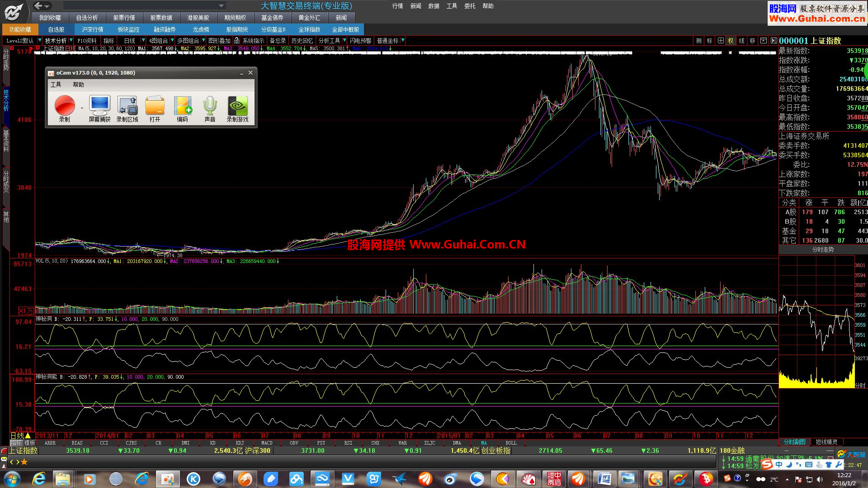Screen dimensions: 868x488
Task: Expand the 普通坐标 dropdown arrow
Action: [x=403, y=41]
